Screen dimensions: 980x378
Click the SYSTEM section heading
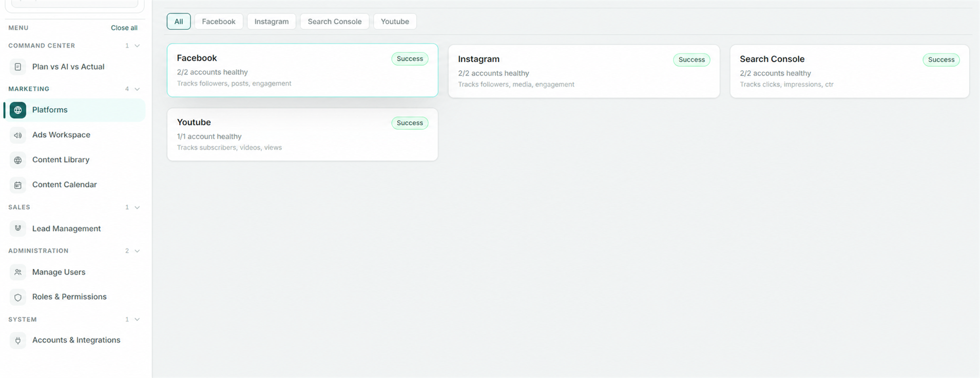point(23,319)
